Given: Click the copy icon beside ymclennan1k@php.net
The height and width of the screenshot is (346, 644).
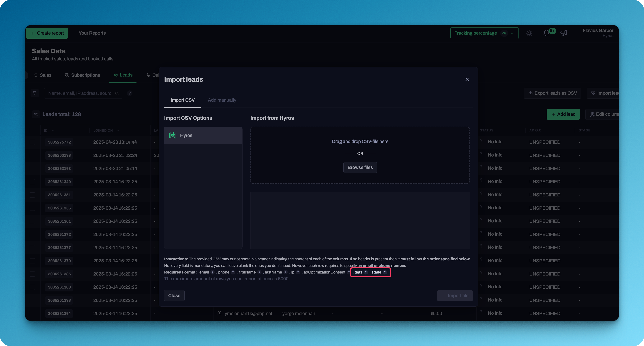Looking at the screenshot, I should pos(219,313).
